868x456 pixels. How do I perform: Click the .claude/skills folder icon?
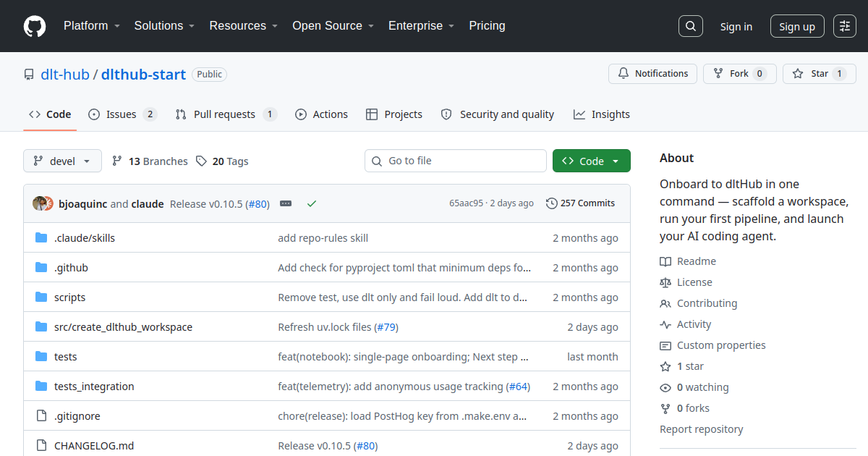point(41,238)
